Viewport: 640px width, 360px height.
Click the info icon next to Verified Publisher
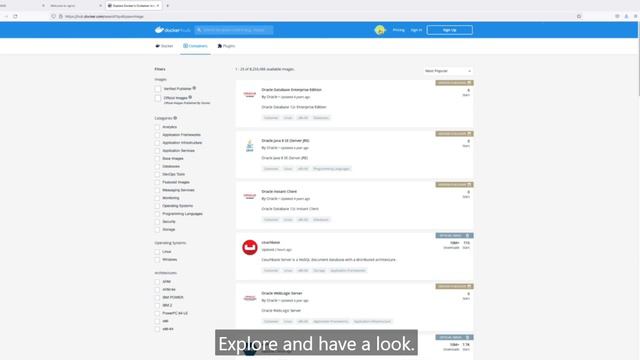coord(194,88)
